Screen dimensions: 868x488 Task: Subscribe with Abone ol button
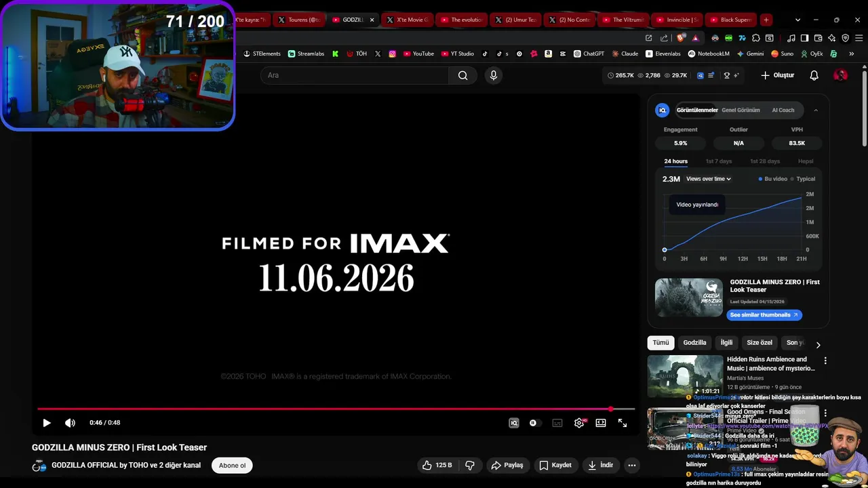pyautogui.click(x=232, y=465)
